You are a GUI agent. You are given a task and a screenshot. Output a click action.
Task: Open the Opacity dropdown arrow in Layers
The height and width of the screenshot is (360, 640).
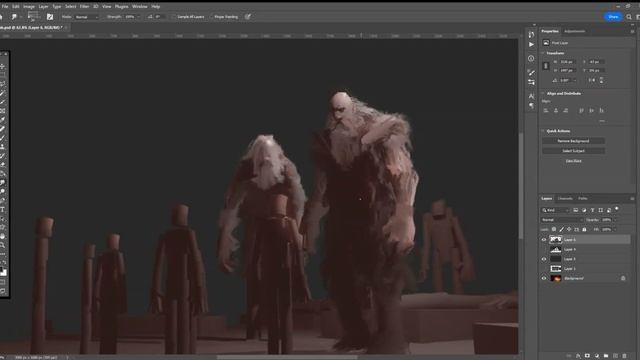click(x=615, y=220)
